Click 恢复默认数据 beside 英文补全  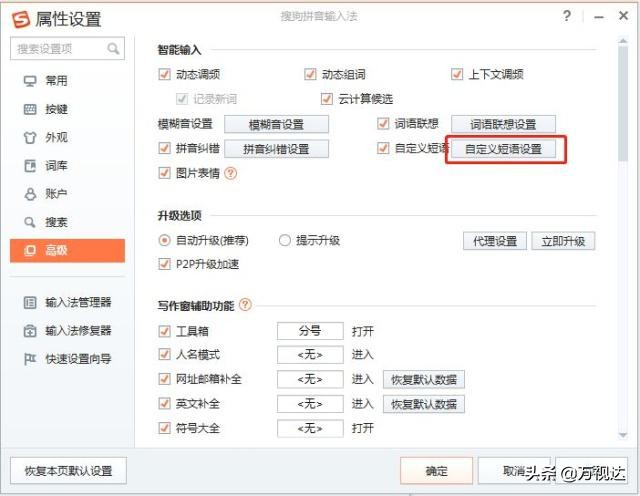(x=424, y=404)
